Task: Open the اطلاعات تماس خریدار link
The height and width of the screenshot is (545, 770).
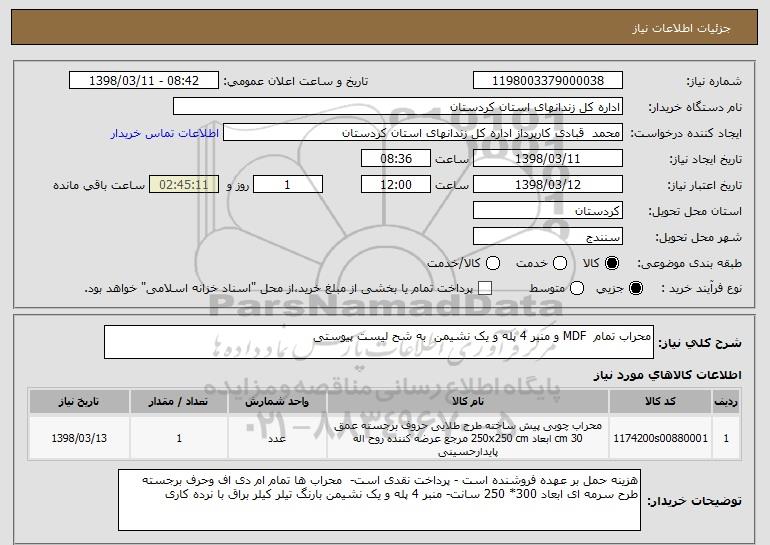Action: (165, 133)
